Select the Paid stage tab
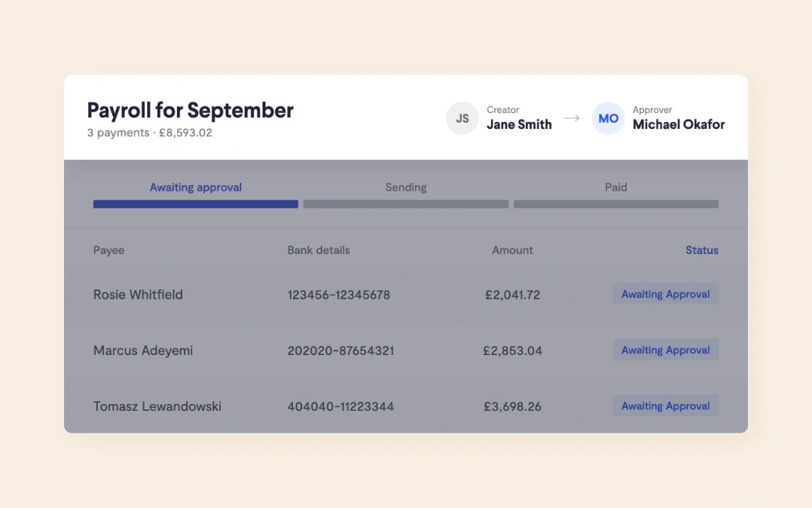This screenshot has height=508, width=812. (615, 187)
